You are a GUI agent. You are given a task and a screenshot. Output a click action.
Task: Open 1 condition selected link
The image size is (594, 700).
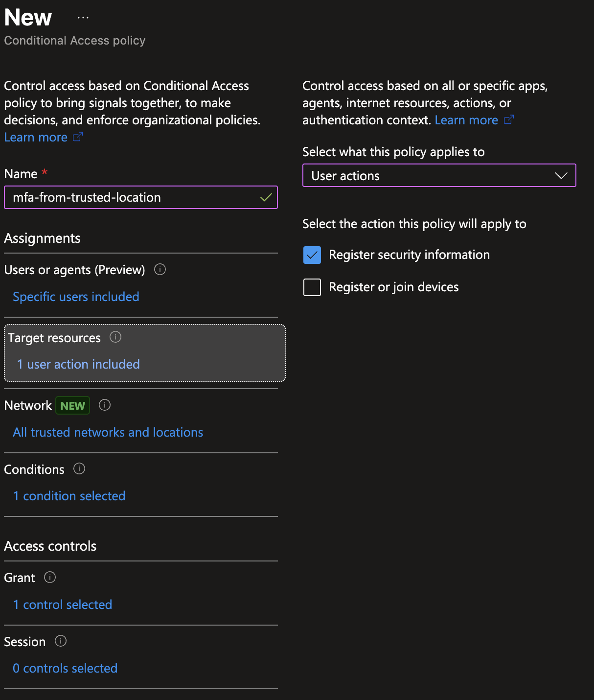tap(69, 496)
